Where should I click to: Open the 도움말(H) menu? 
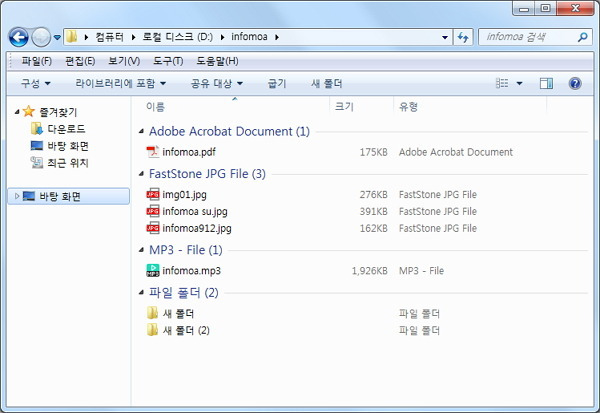point(217,61)
